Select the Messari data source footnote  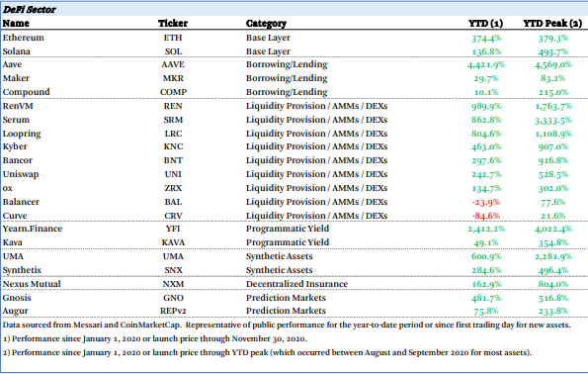(x=287, y=325)
